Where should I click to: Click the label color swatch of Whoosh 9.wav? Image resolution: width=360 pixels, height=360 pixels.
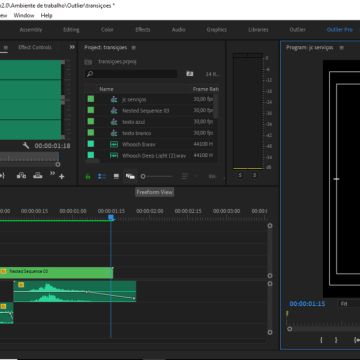pyautogui.click(x=91, y=144)
